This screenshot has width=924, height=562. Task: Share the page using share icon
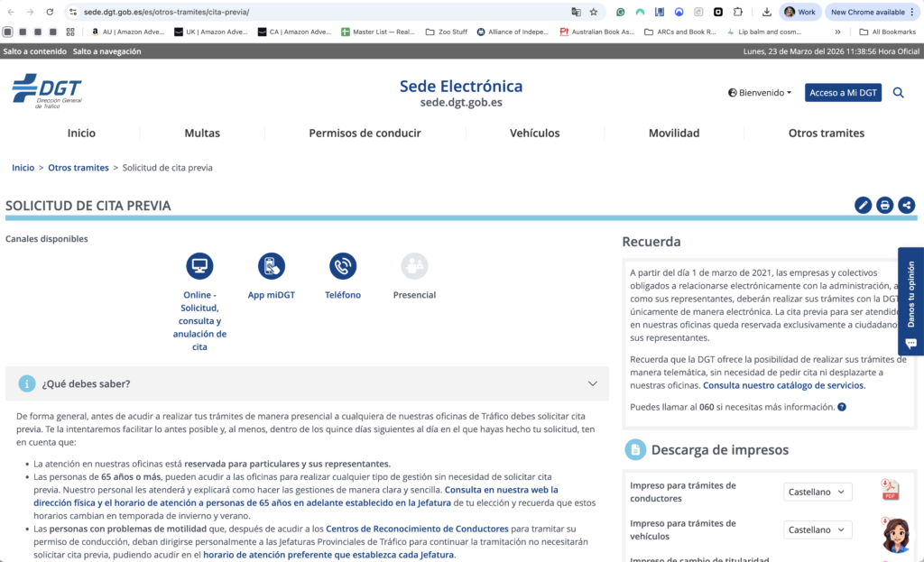click(907, 206)
